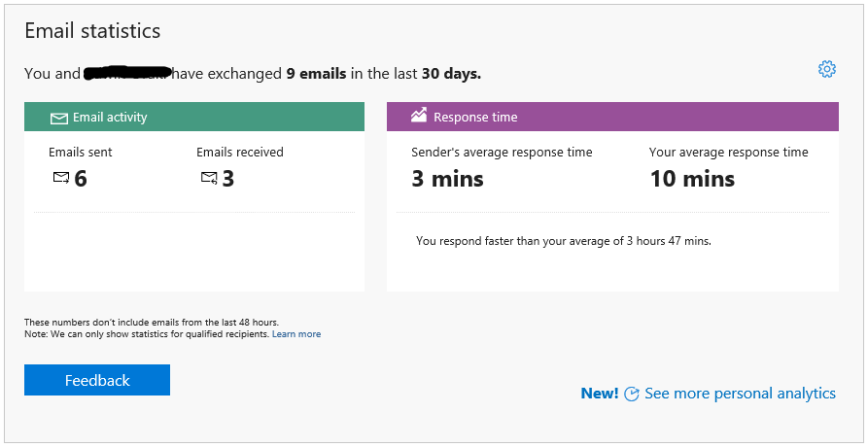Follow the Learn more link

pos(296,334)
